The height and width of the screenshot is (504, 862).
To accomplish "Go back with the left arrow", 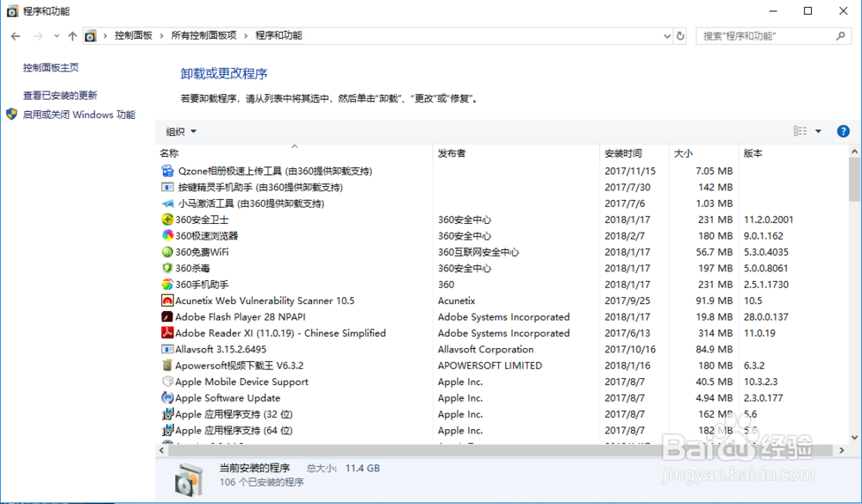I will (16, 35).
